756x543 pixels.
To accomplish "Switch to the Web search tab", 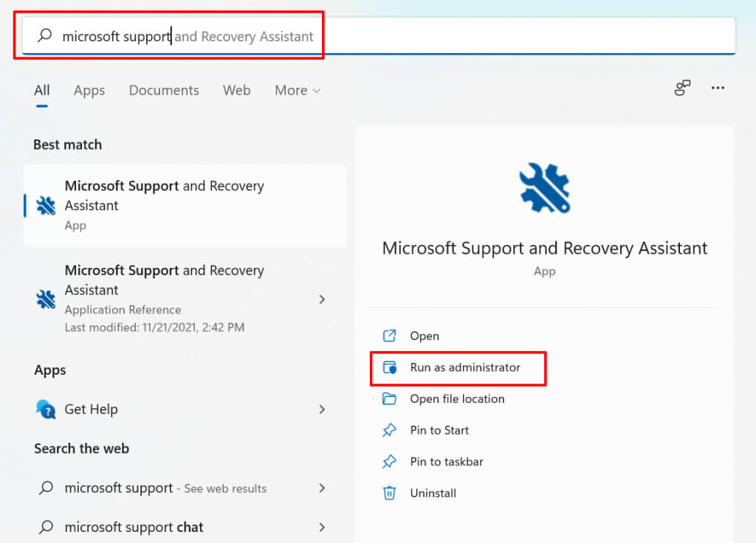I will point(236,90).
